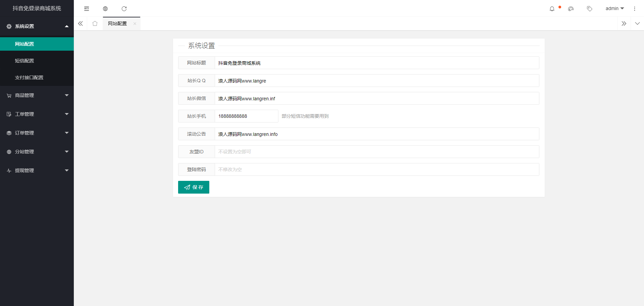
Task: Click the tag note icon
Action: pos(590,9)
